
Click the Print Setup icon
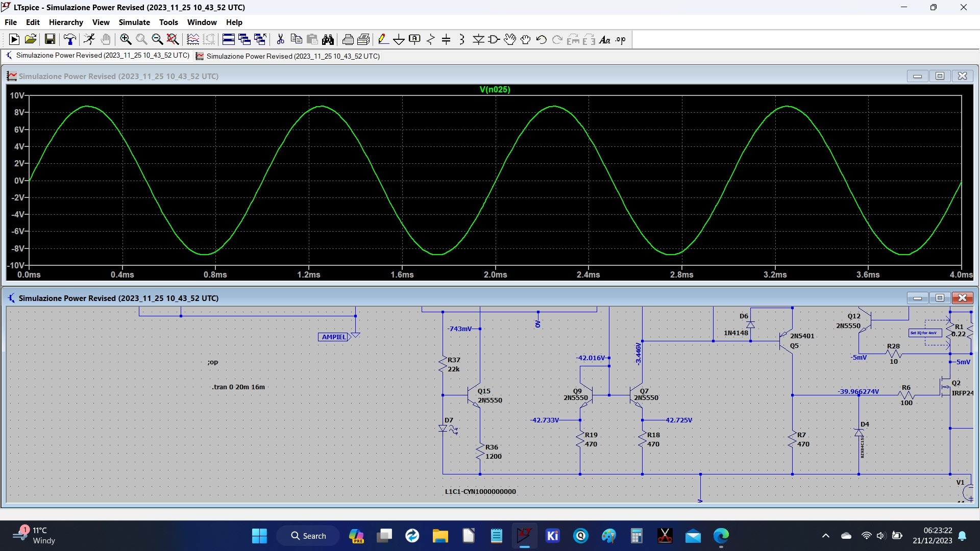click(348, 39)
